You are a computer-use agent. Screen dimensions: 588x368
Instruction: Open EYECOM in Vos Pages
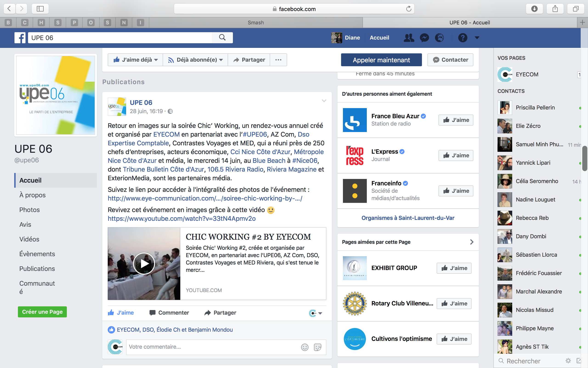coord(537,75)
